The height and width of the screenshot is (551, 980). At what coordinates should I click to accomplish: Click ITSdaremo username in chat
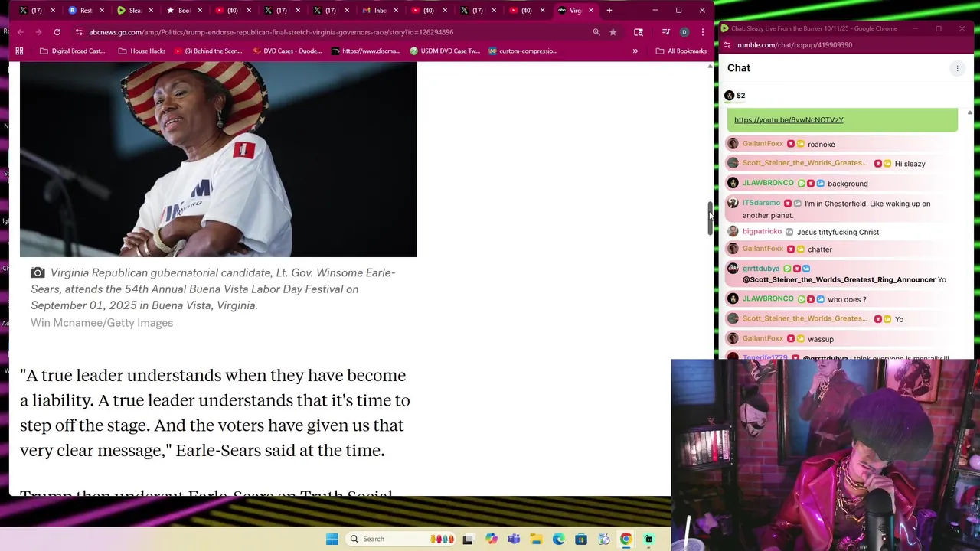(x=761, y=203)
